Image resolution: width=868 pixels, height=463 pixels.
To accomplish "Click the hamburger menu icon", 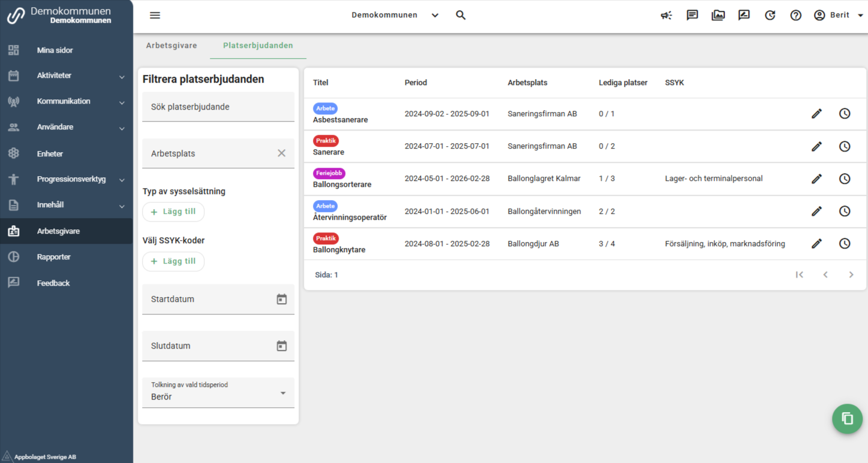I will pyautogui.click(x=155, y=16).
